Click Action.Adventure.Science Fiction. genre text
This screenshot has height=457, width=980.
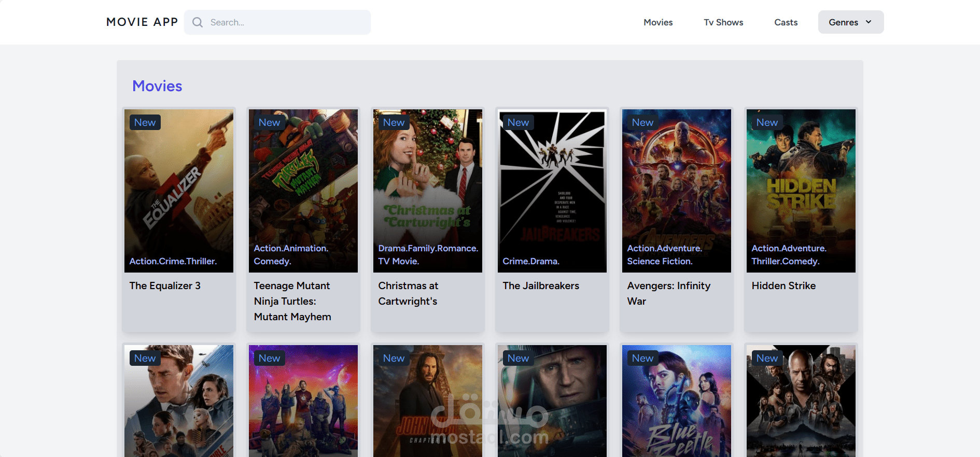665,255
